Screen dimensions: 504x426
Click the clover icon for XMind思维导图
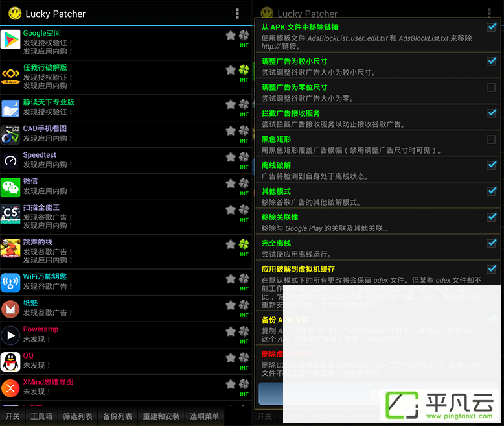[x=244, y=384]
